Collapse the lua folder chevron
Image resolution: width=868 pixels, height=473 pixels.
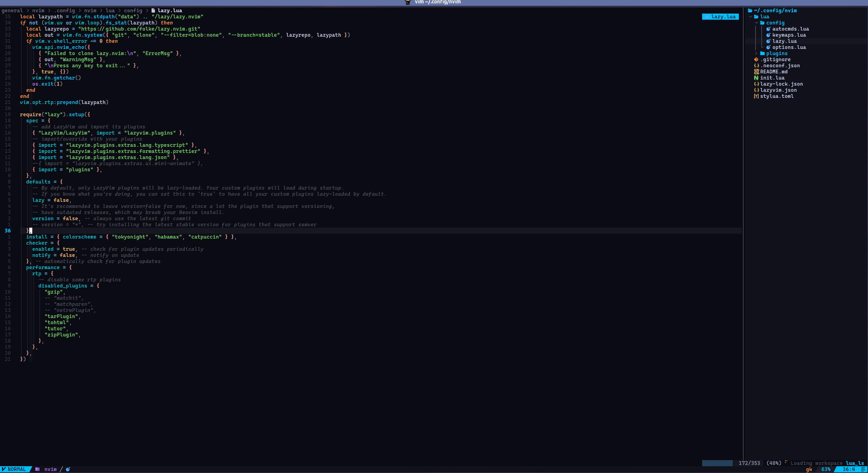[x=750, y=16]
